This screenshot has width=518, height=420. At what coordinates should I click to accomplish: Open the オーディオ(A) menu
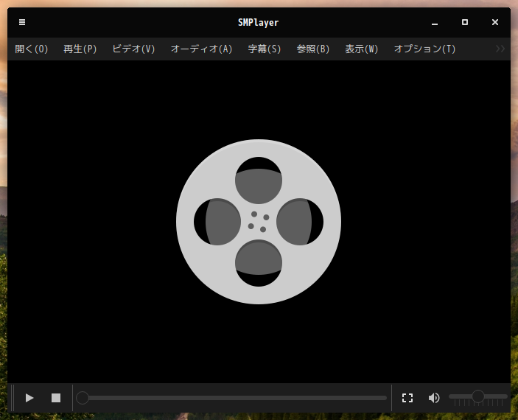point(201,49)
